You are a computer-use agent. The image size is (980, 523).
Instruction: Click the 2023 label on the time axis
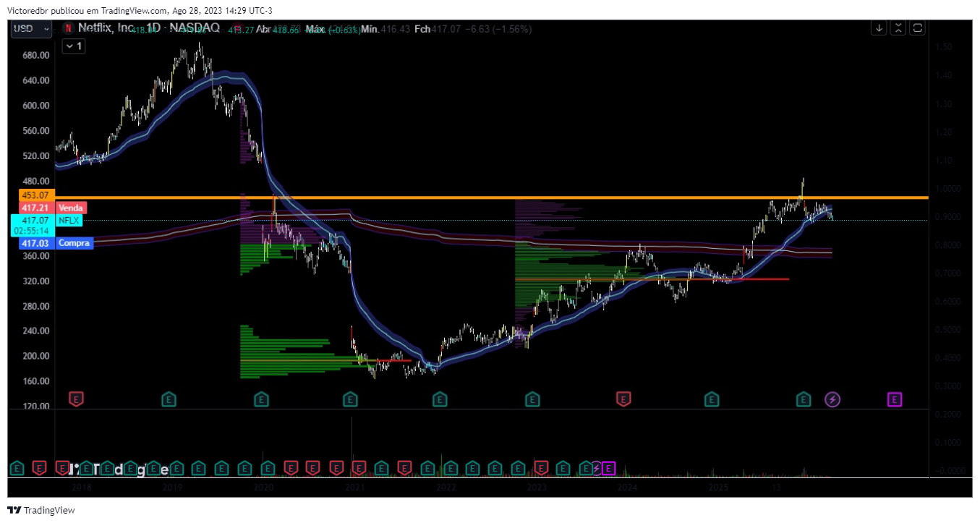(x=537, y=488)
